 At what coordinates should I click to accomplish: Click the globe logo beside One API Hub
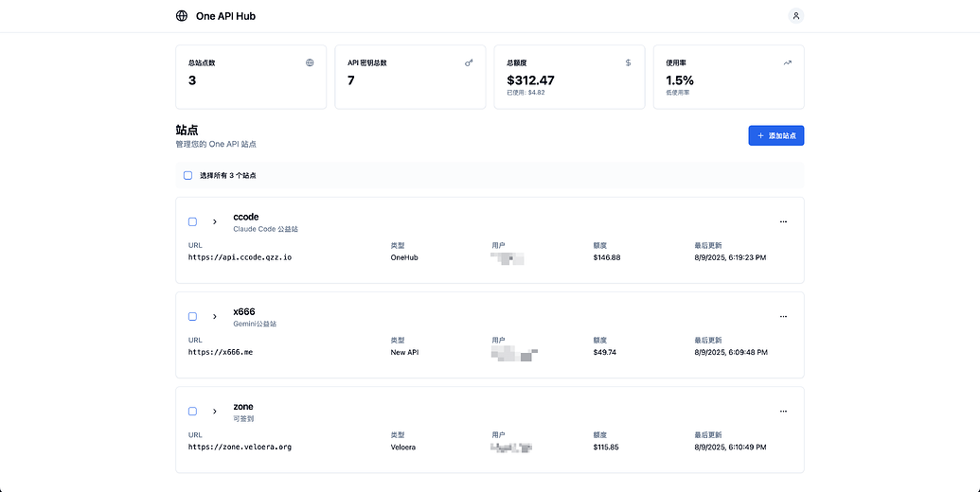tap(181, 16)
